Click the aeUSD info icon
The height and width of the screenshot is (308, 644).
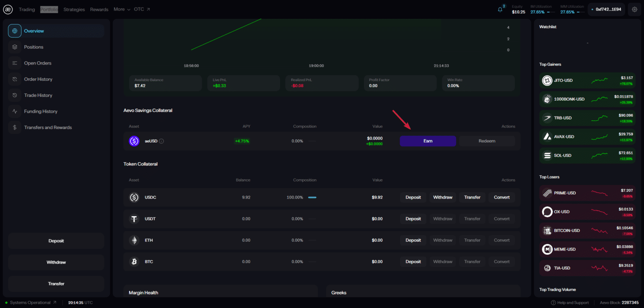pos(161,141)
